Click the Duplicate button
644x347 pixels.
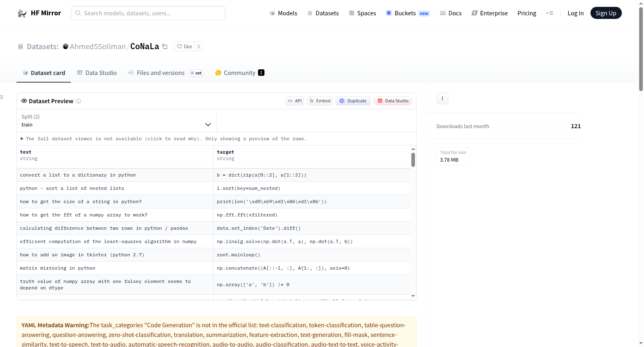coord(353,101)
